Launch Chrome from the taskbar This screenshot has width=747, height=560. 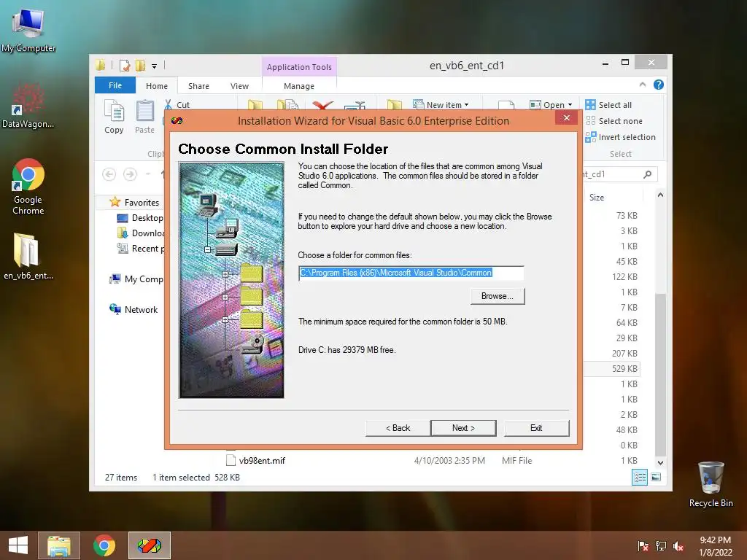pyautogui.click(x=104, y=545)
